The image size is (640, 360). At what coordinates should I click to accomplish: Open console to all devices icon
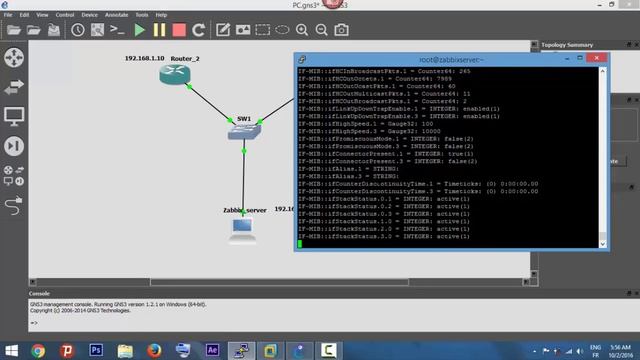[117, 30]
